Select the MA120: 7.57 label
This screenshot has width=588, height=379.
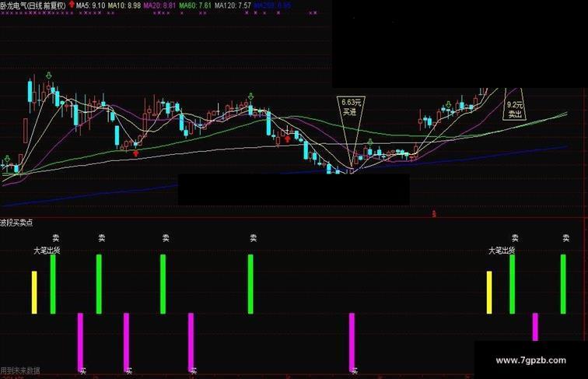tap(233, 5)
